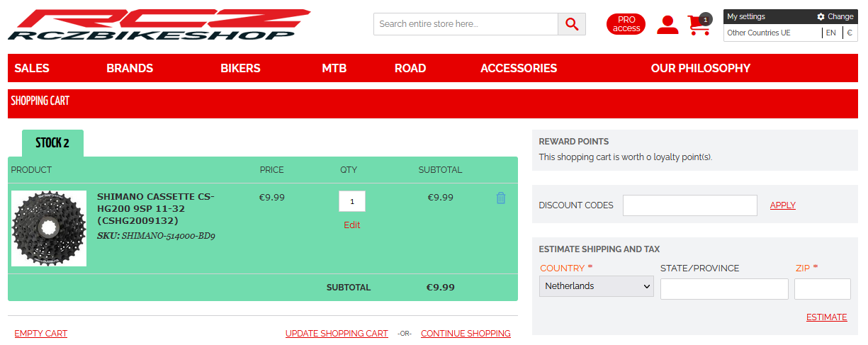Click the PRO access badge
This screenshot has height=345, width=868.
click(626, 24)
